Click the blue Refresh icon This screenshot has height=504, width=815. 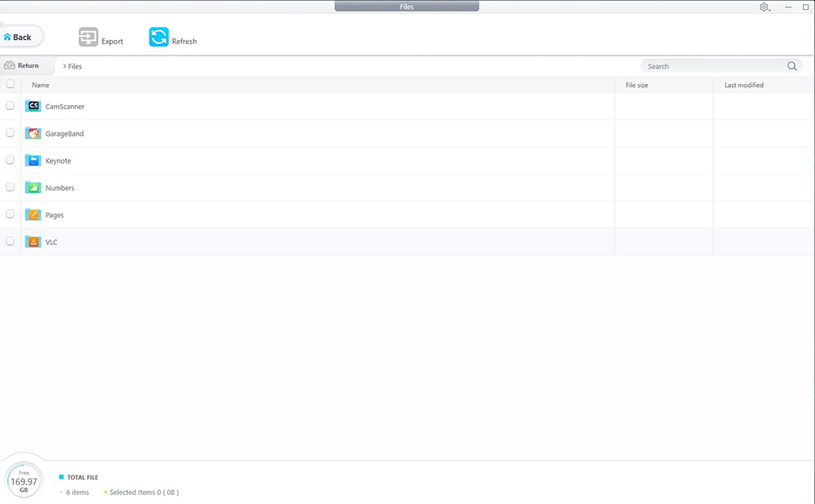tap(159, 37)
